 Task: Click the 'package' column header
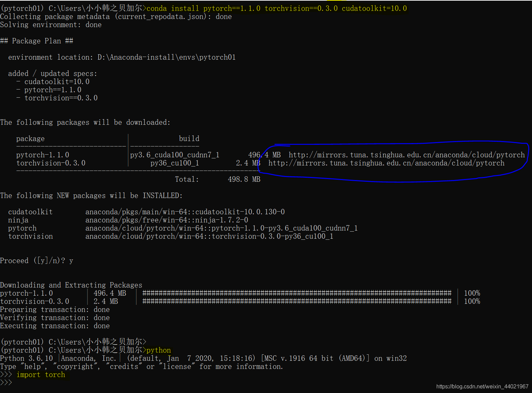(31, 138)
